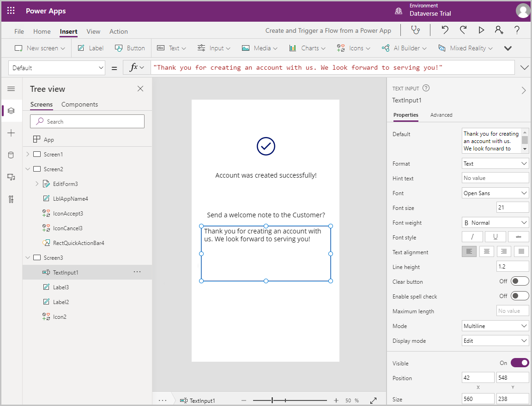Set text alignment to center
The image size is (532, 406).
487,251
